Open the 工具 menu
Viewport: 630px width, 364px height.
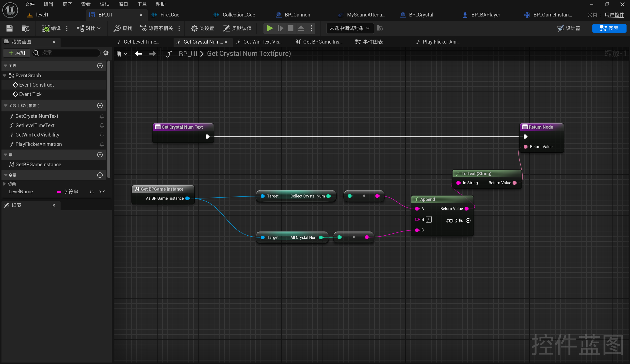[142, 4]
